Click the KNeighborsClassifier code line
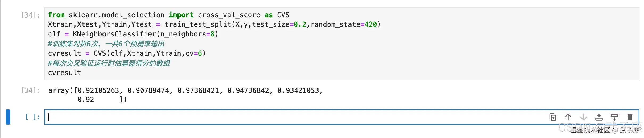Viewport: 644px width, 138px height. [114, 34]
